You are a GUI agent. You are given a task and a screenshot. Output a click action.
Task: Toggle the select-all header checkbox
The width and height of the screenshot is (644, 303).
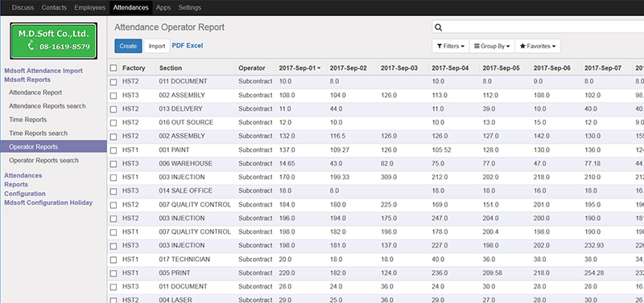[114, 68]
